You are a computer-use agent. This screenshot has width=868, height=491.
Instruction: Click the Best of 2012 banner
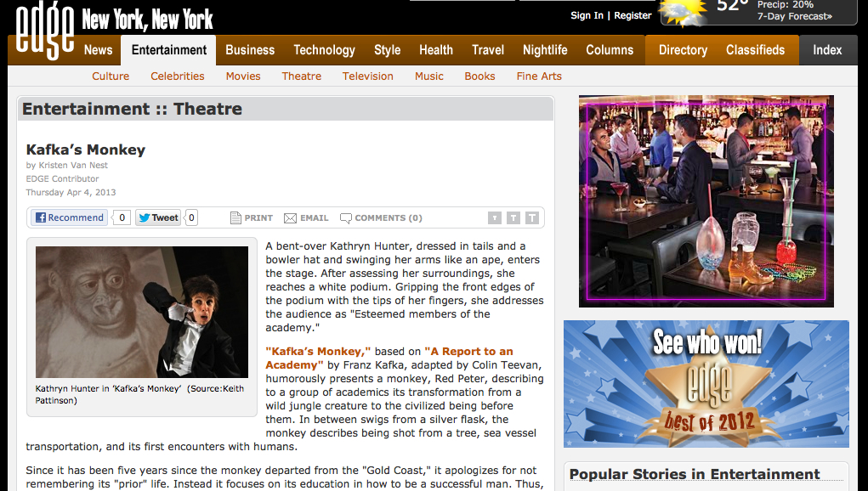click(706, 384)
